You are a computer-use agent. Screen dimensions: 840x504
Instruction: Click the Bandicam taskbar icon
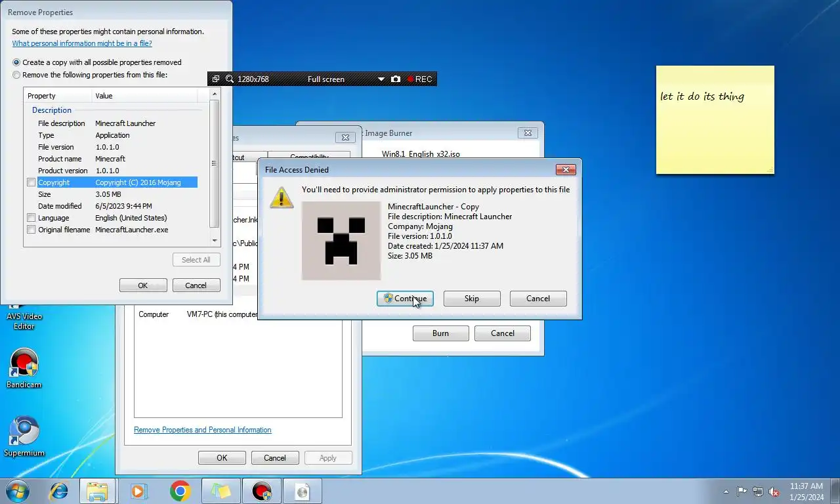pos(261,491)
